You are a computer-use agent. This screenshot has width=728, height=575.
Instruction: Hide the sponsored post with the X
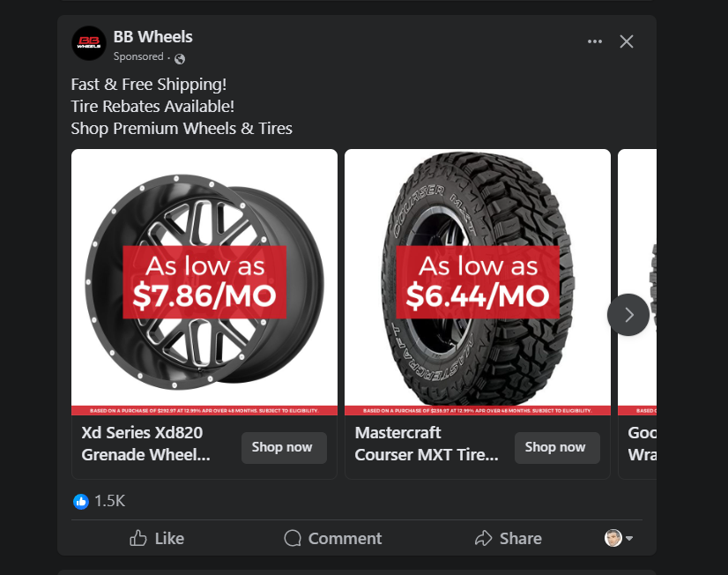(x=627, y=41)
